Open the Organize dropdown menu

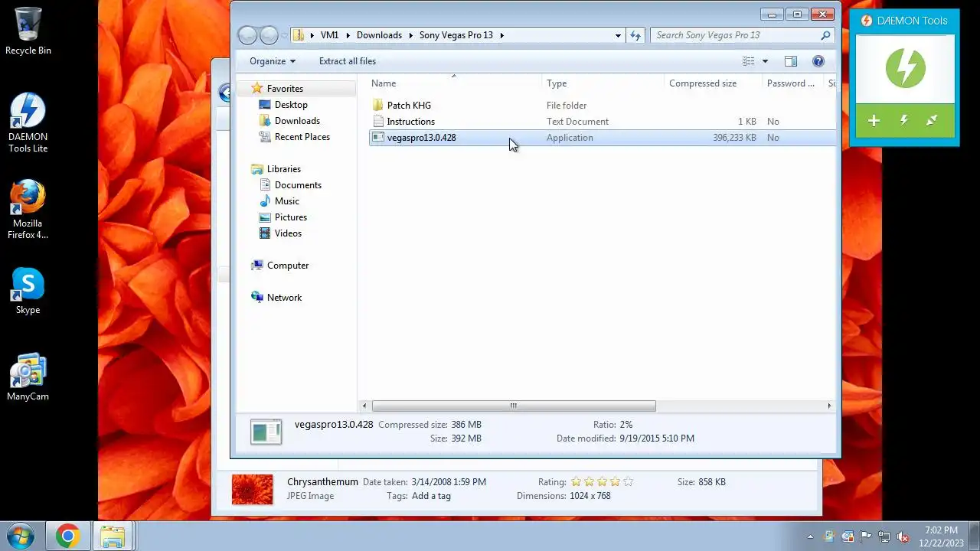(273, 61)
